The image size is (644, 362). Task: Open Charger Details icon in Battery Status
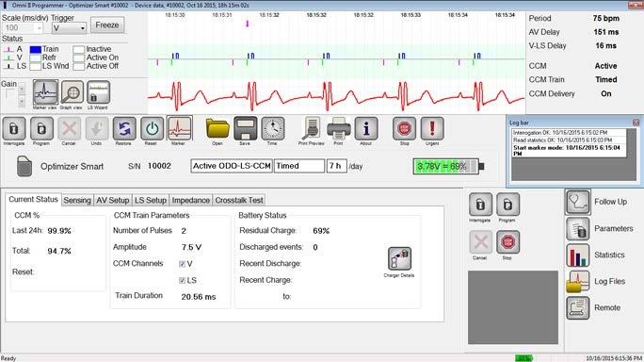point(399,258)
